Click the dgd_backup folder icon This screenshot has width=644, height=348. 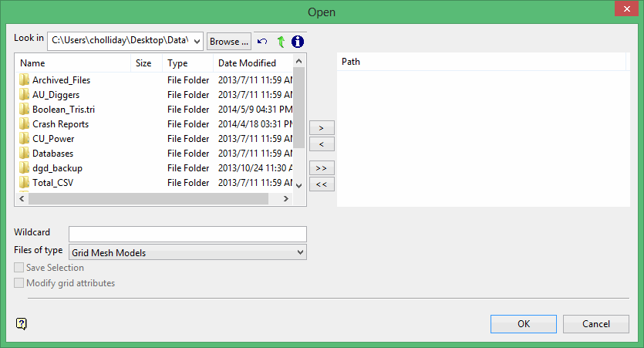point(24,168)
